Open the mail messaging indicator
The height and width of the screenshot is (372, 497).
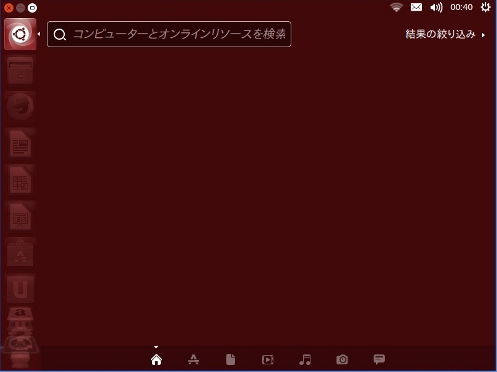(416, 7)
